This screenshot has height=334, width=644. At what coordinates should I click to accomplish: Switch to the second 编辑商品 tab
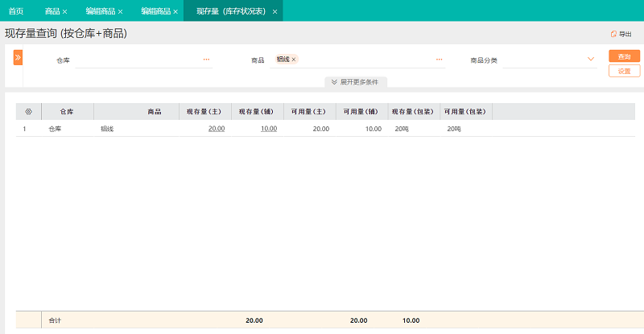tap(155, 11)
